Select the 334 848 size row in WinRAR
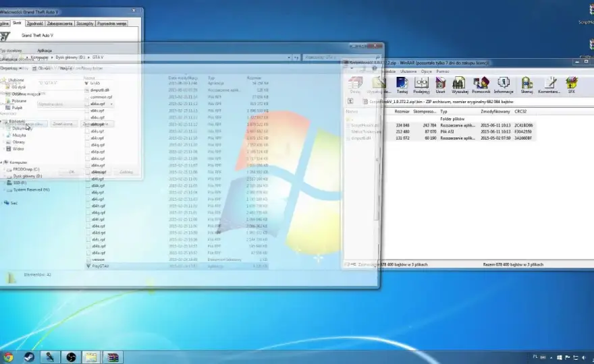Screen dimensions: 594x364 439,125
